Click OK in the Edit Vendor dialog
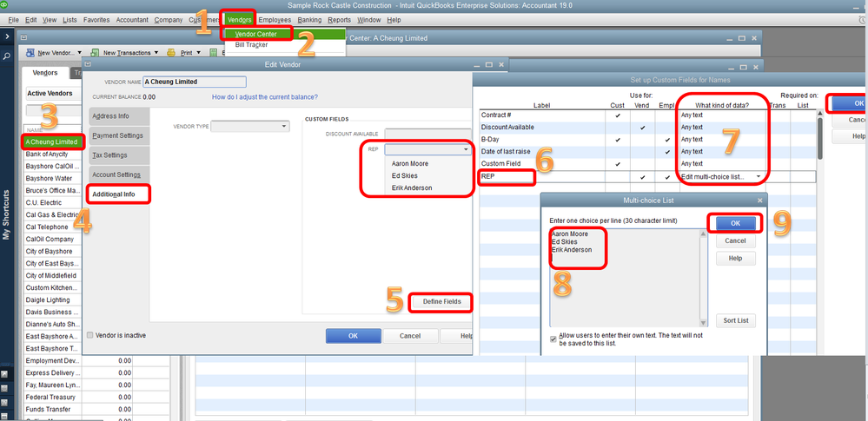Image resolution: width=868 pixels, height=421 pixels. (353, 336)
